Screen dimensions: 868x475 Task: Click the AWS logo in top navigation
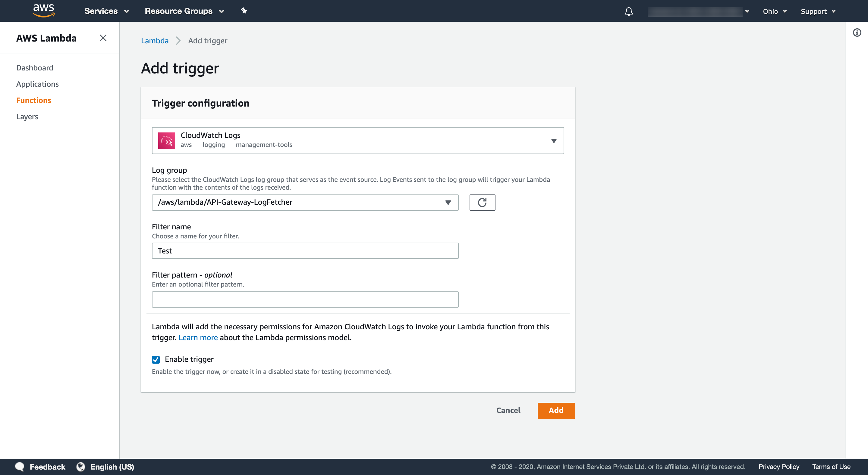pyautogui.click(x=43, y=11)
